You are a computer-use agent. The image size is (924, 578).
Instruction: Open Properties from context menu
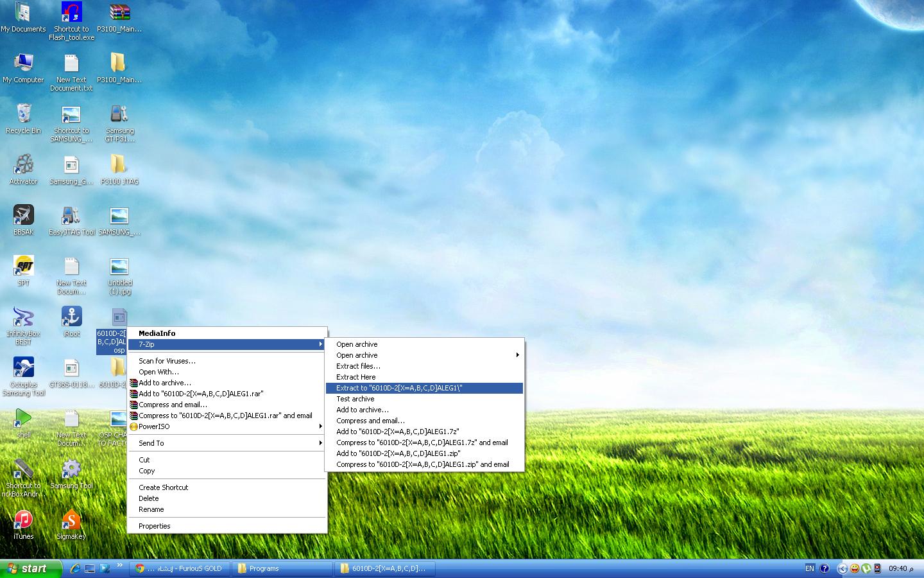228,526
